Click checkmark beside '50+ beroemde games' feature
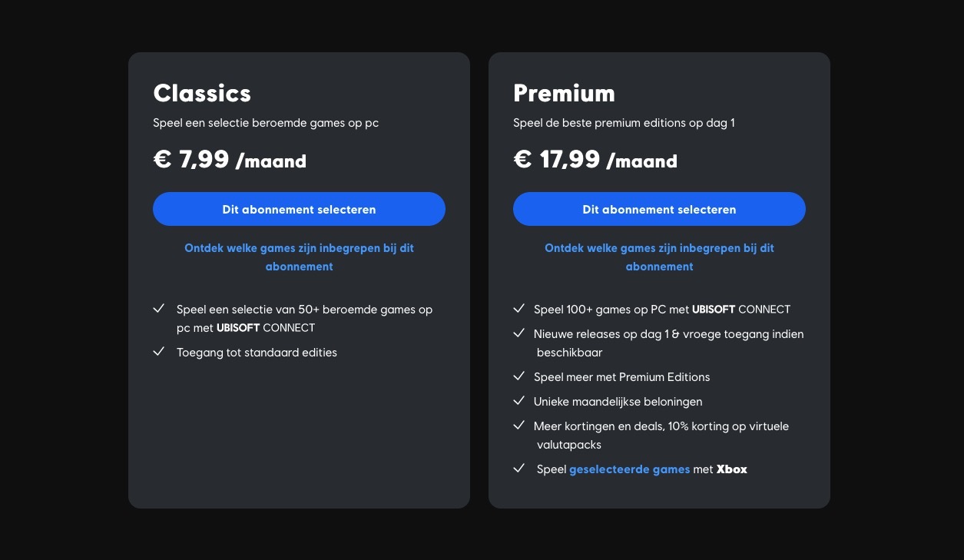Image resolution: width=964 pixels, height=560 pixels. click(x=159, y=309)
